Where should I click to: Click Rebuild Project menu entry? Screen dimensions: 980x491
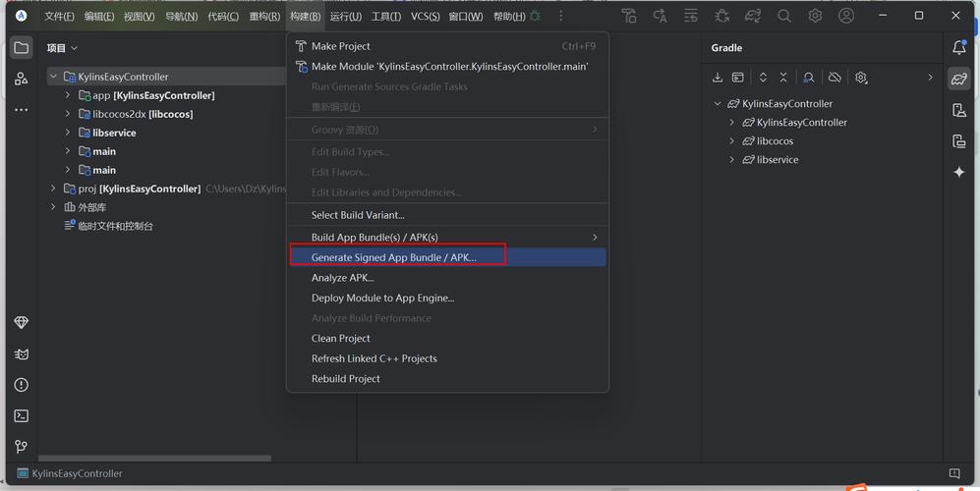pyautogui.click(x=346, y=378)
